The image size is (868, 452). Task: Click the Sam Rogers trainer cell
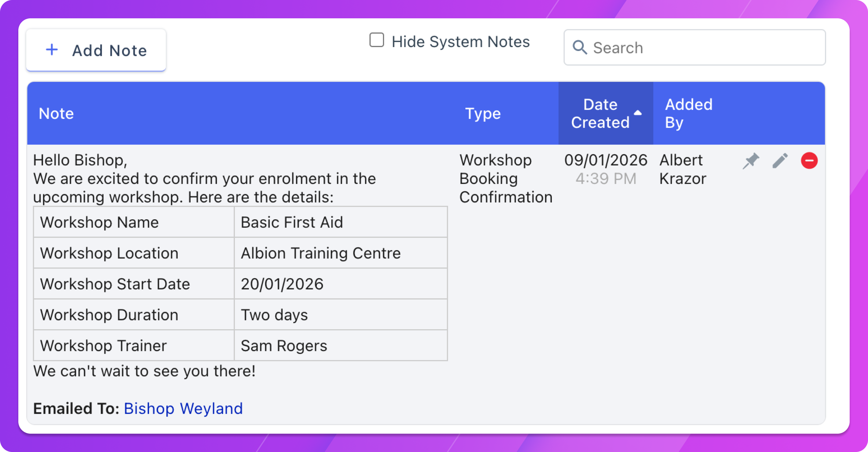341,345
